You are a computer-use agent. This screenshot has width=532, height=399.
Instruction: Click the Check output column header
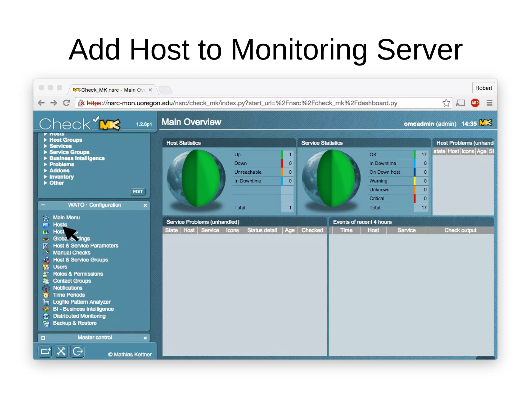coord(460,230)
